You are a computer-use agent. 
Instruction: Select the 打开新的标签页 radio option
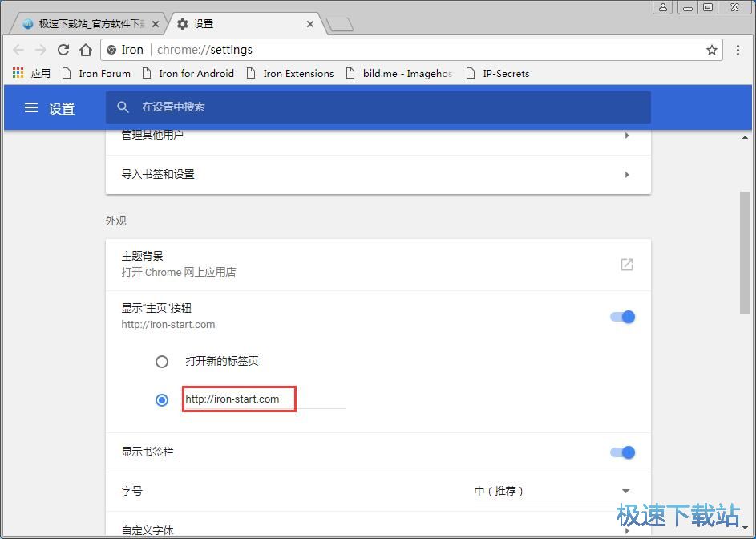(x=162, y=361)
